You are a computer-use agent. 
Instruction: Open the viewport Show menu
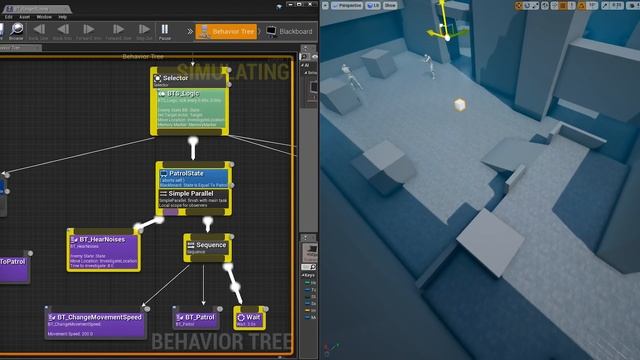390,5
